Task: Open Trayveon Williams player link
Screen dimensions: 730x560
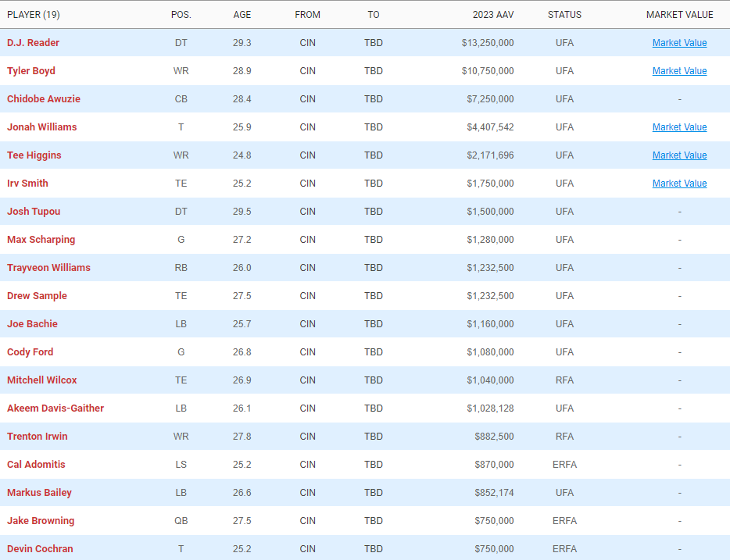Action: (x=49, y=268)
